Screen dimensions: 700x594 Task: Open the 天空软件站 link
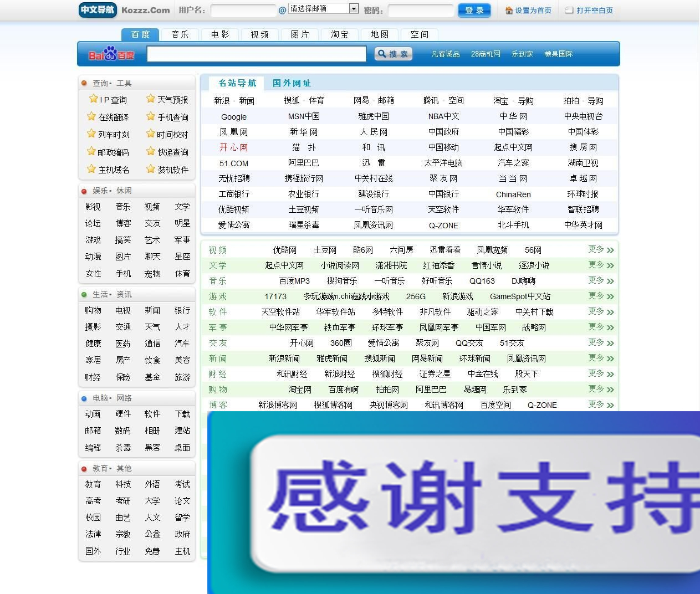(280, 312)
